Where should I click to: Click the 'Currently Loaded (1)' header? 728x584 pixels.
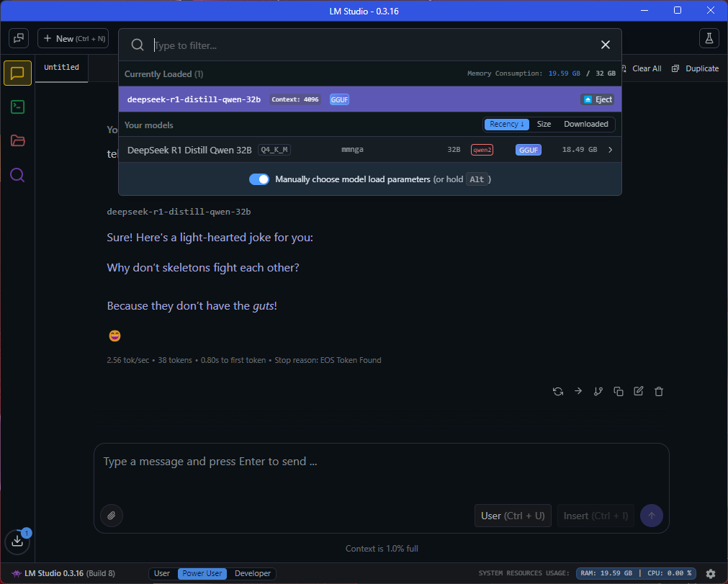click(163, 74)
